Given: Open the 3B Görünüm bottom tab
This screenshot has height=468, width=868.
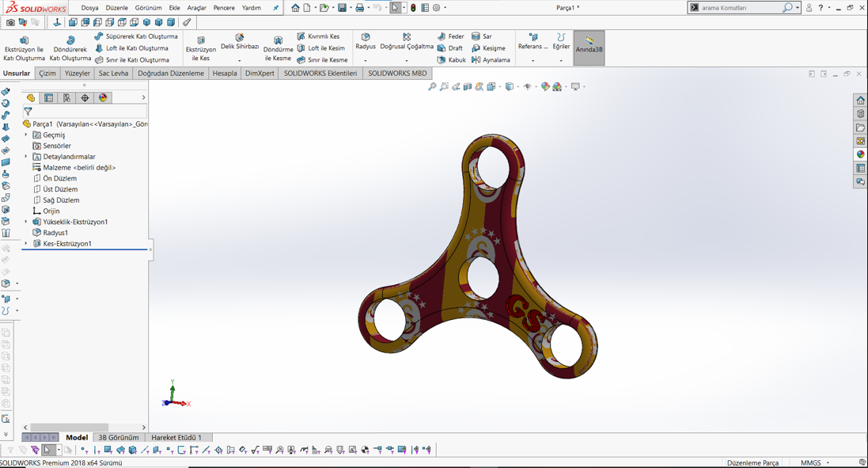Looking at the screenshot, I should (x=119, y=438).
